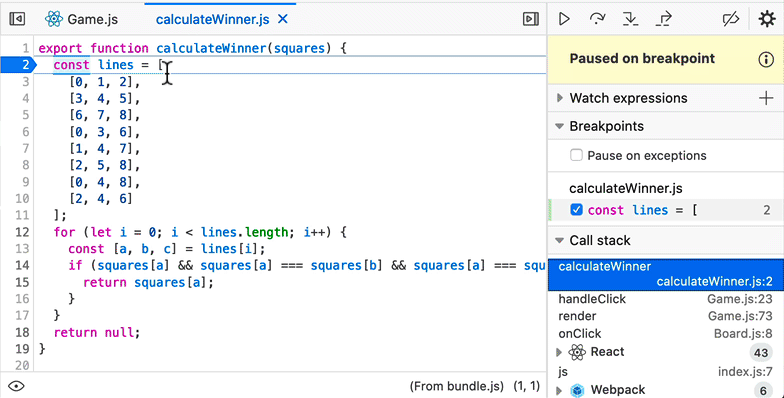Add a new watch expression
Image resolution: width=784 pixels, height=398 pixels.
766,98
